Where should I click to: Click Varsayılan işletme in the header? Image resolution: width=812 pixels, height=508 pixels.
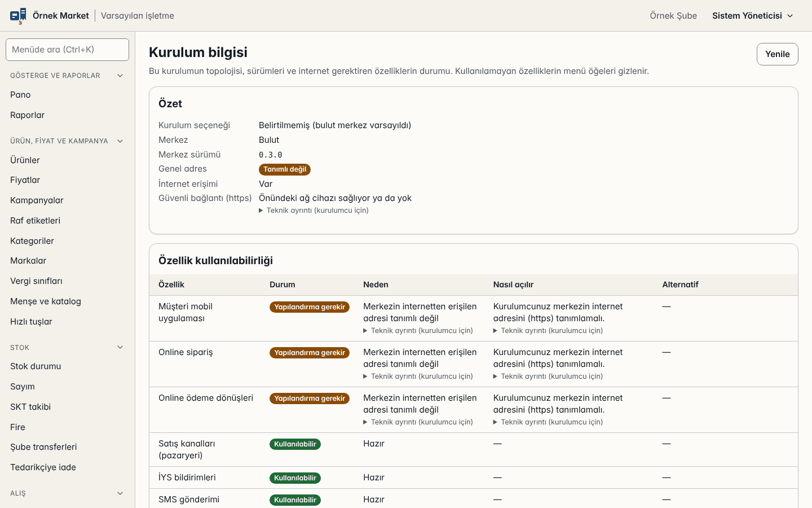[x=138, y=16]
